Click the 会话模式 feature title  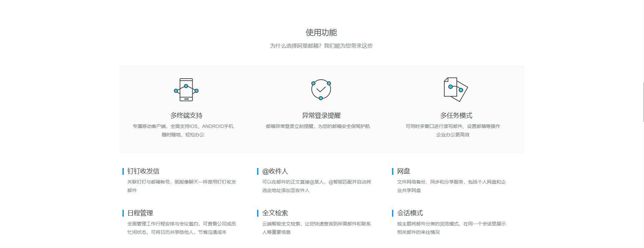(410, 213)
